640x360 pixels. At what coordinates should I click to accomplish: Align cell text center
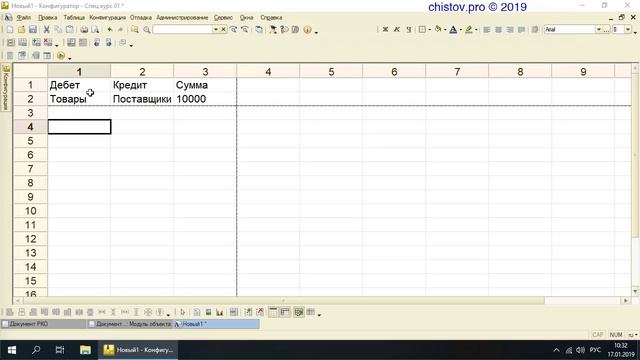498,29
